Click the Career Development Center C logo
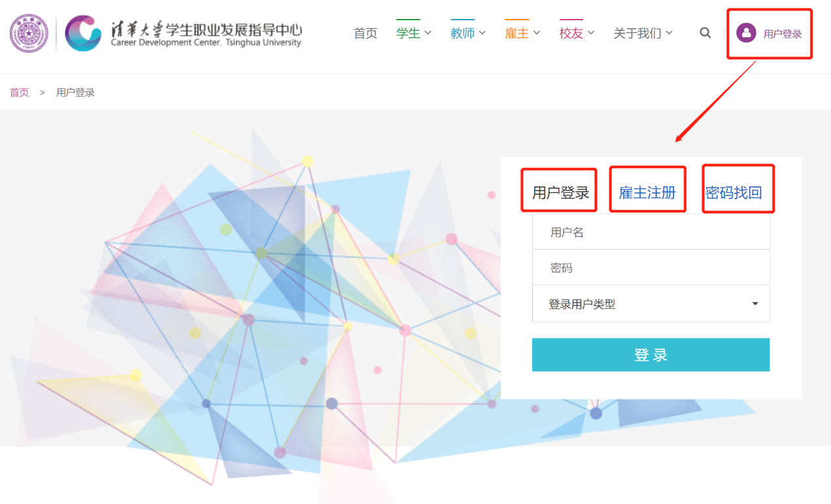 click(83, 33)
